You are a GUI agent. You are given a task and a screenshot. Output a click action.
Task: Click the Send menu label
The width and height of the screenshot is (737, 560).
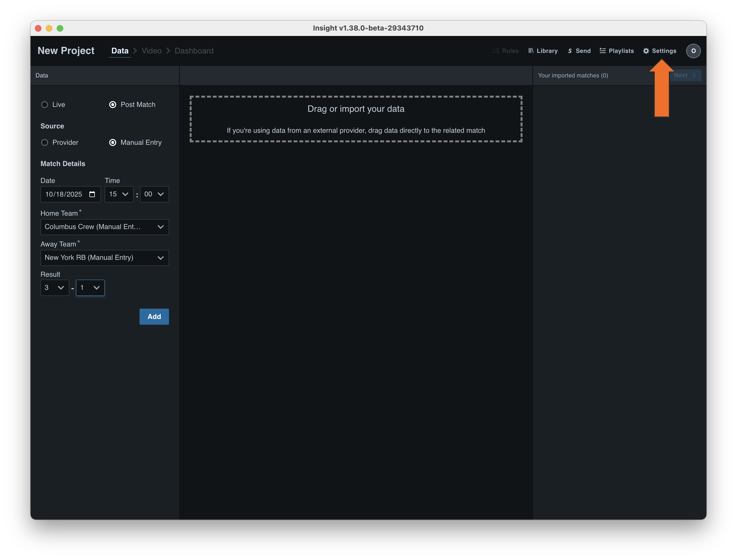coord(583,51)
